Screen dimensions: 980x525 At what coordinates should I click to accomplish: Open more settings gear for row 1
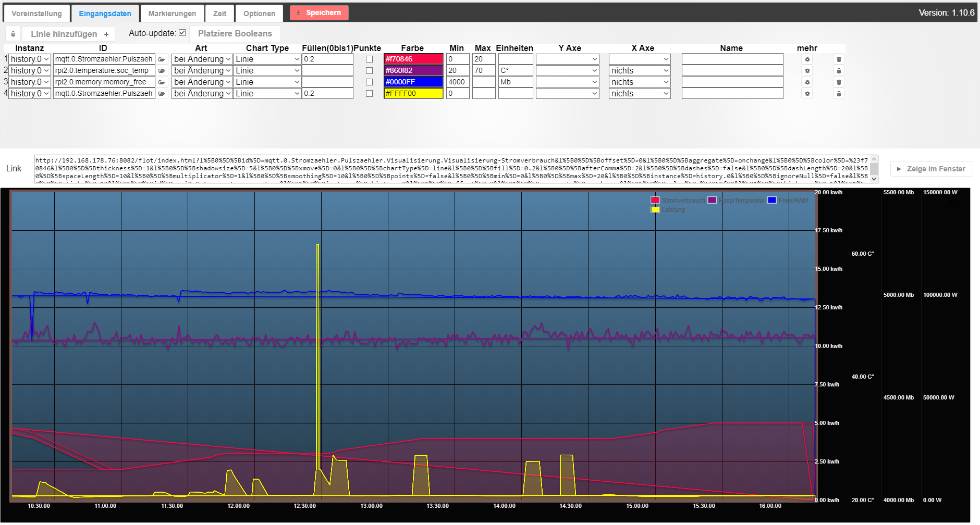807,59
